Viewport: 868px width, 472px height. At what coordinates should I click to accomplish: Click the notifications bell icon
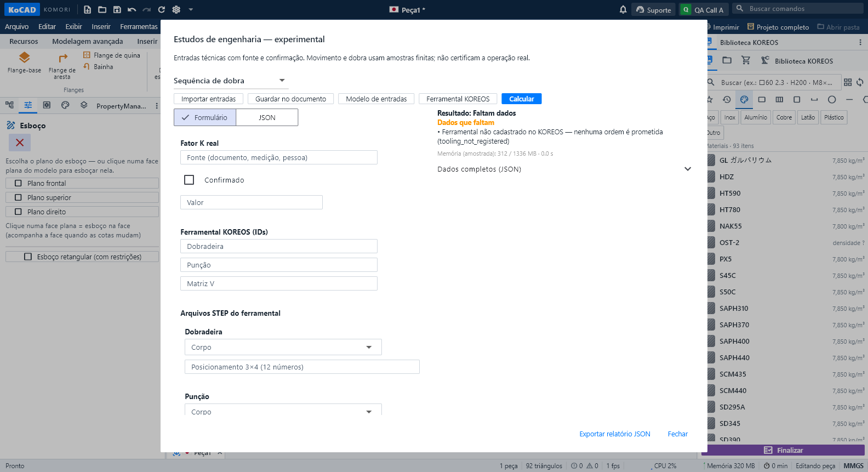click(x=623, y=9)
